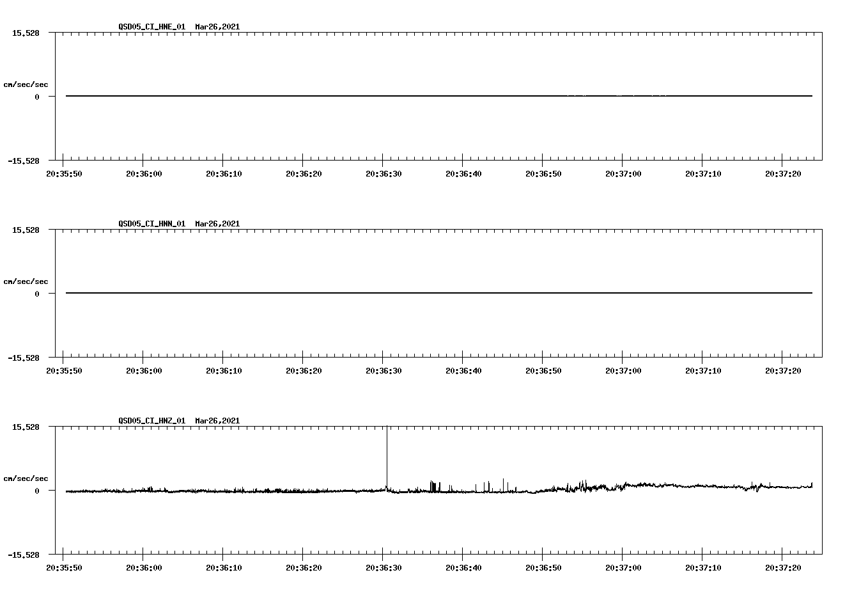Click the cm/sec/sec label on the bottom plot
This screenshot has height=591, width=868.
pyautogui.click(x=26, y=477)
